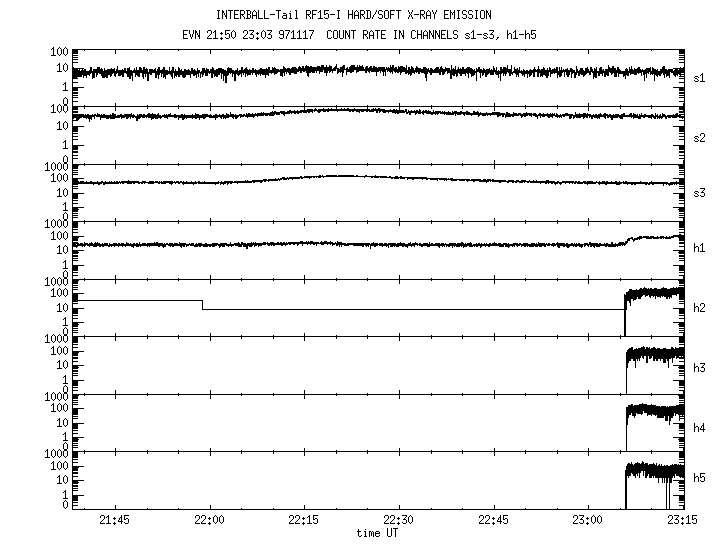Click the h4 channel label
Viewport: 720px width, 550px height.
click(x=700, y=428)
